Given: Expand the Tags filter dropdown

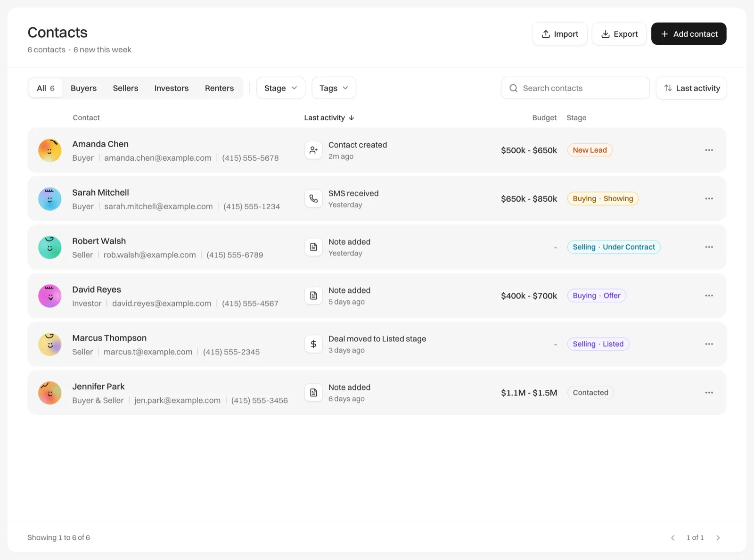Looking at the screenshot, I should (334, 88).
